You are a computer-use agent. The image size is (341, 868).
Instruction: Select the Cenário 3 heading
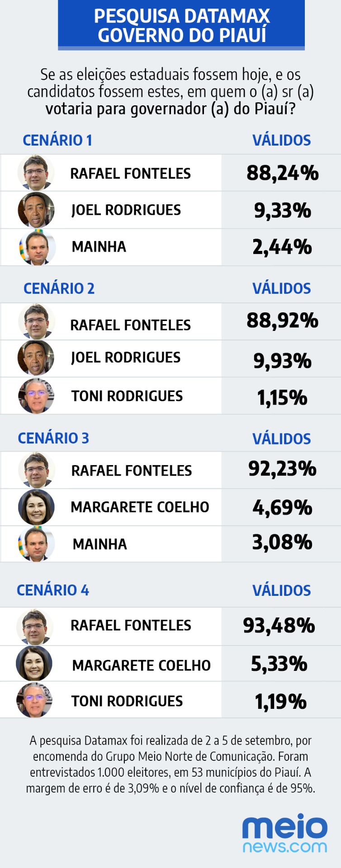[x=53, y=438]
